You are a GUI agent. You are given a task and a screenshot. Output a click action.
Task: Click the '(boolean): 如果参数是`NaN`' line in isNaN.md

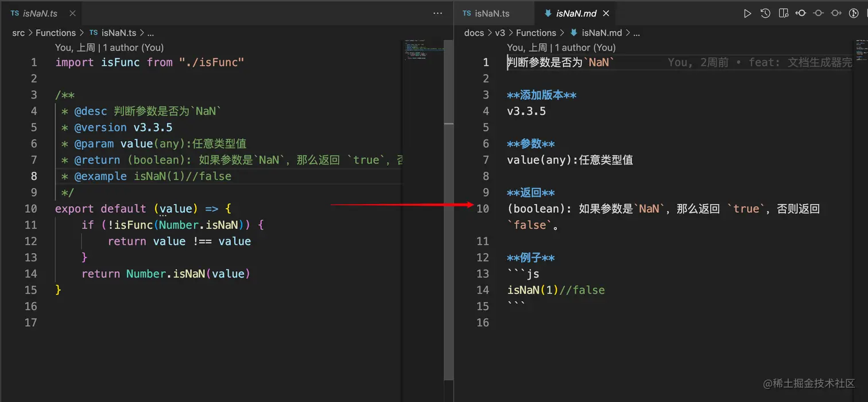(x=663, y=209)
